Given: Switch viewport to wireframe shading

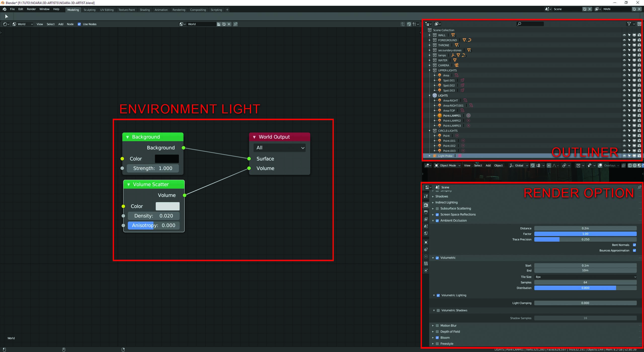Looking at the screenshot, I should (x=630, y=165).
